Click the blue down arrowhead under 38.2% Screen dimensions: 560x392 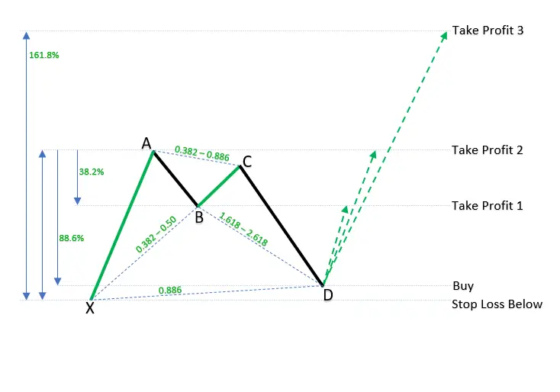click(x=77, y=201)
